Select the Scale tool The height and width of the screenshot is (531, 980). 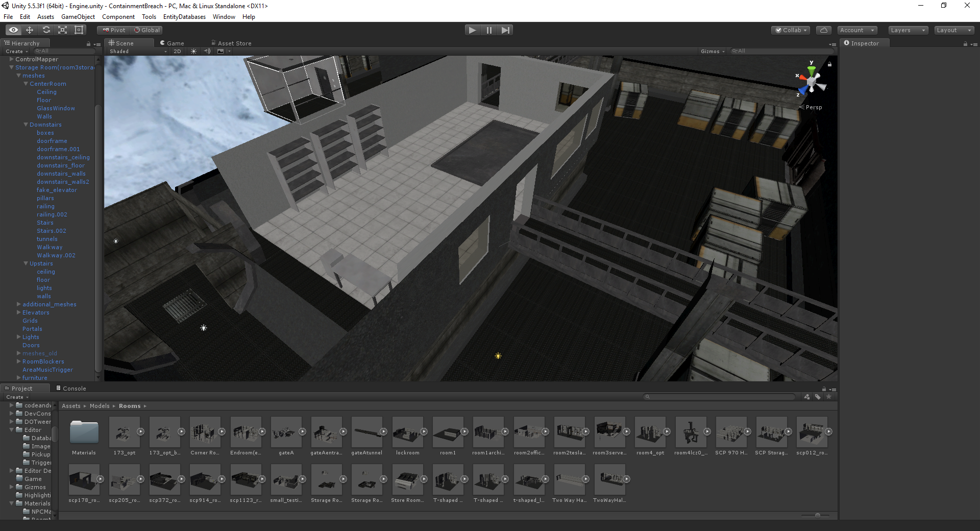[x=62, y=30]
